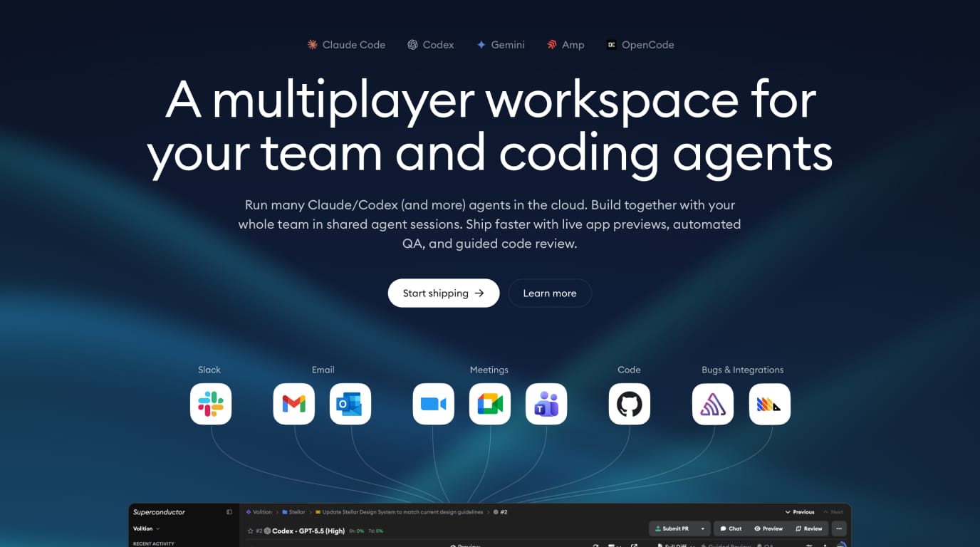Image resolution: width=980 pixels, height=547 pixels.
Task: Click the 'Claude Code' text label
Action: tap(354, 44)
